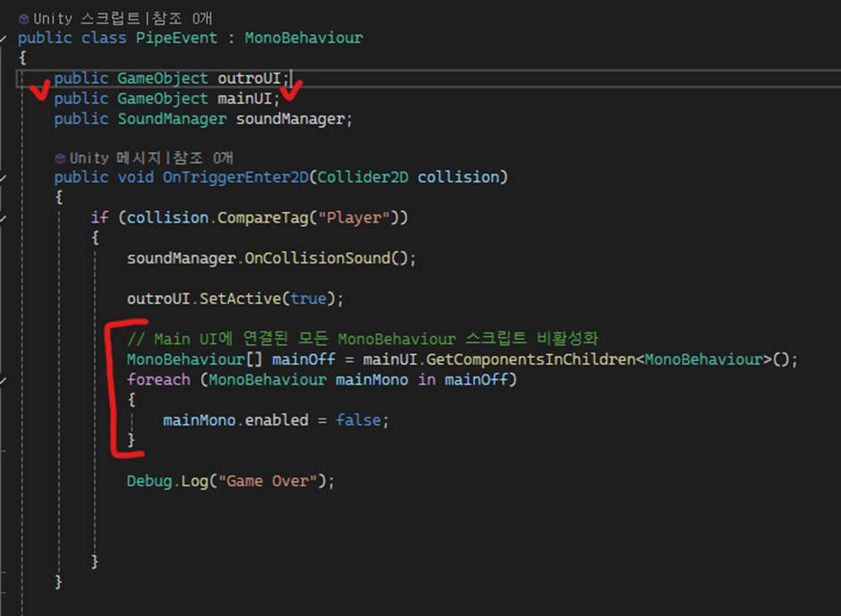Image resolution: width=841 pixels, height=616 pixels.
Task: Click MonoBehaviour type in the foreach line
Action: 268,380
